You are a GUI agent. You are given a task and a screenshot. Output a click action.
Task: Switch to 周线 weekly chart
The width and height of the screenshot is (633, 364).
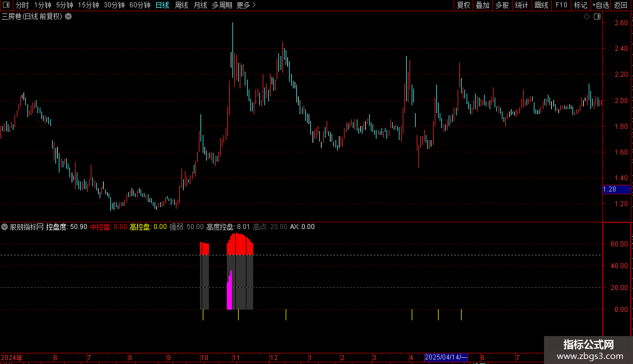(x=181, y=5)
